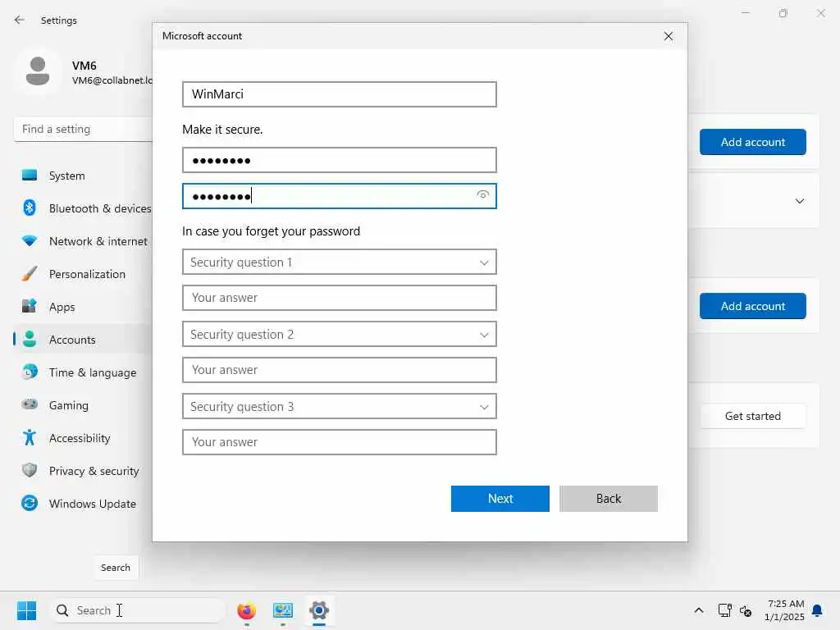Open Bluetooth & devices icon
840x630 pixels.
(30, 208)
